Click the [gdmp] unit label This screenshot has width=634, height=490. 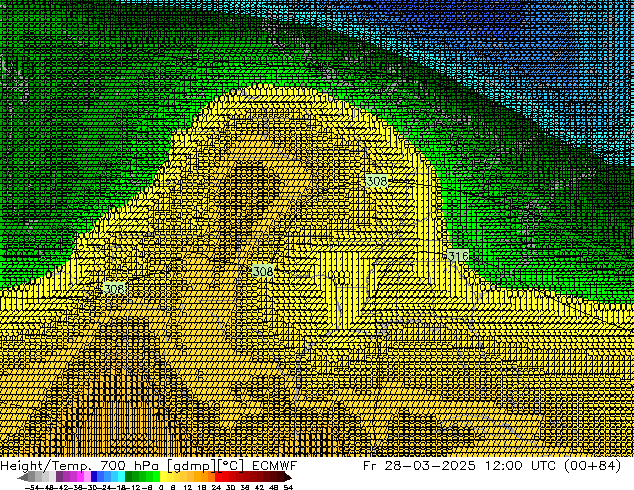click(x=192, y=466)
